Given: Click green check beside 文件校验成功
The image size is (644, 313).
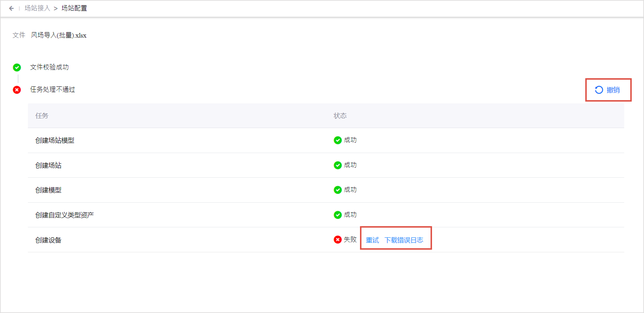Looking at the screenshot, I should tap(17, 67).
